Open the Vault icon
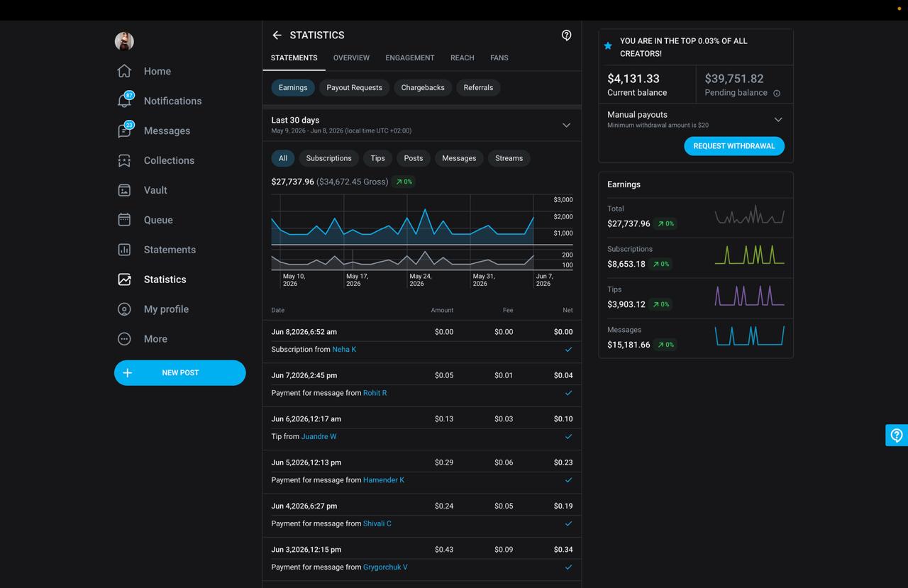The image size is (908, 588). (124, 190)
